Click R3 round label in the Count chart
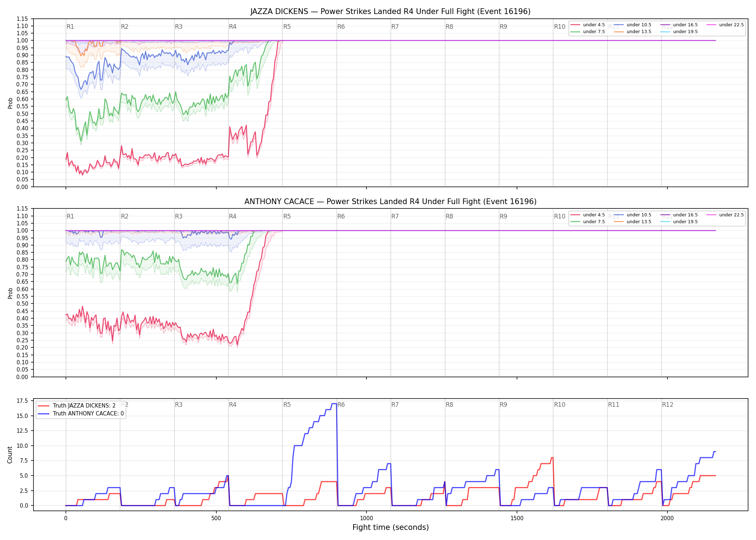Viewport: 756px width, 540px height. tap(179, 405)
